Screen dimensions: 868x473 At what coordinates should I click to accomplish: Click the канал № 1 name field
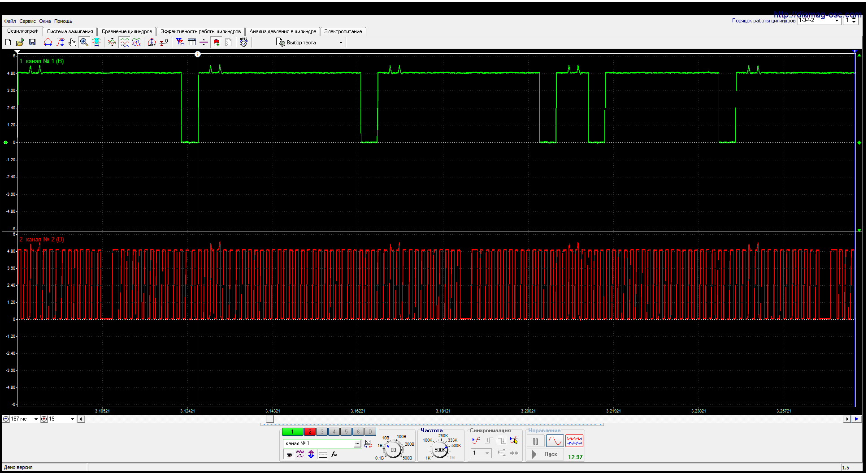coord(319,443)
